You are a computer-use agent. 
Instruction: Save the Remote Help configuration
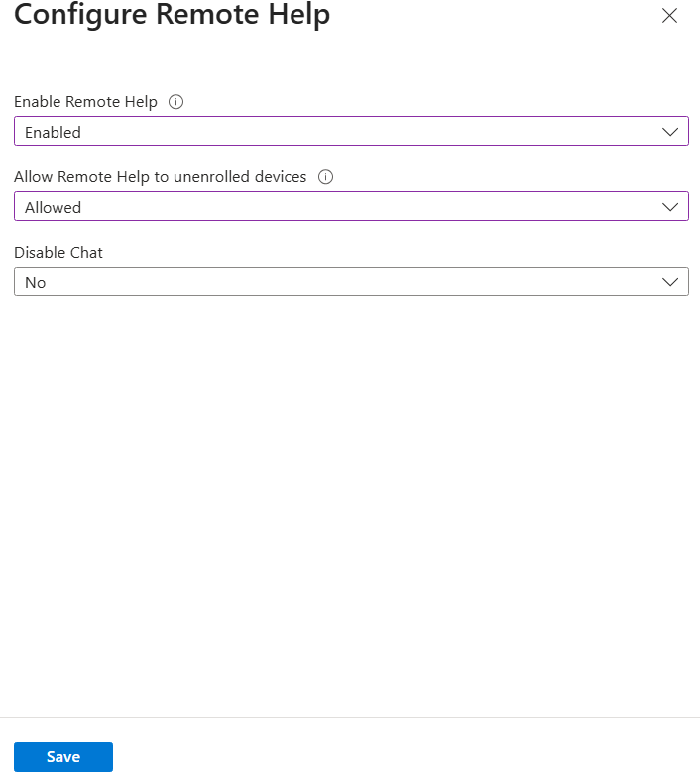63,757
